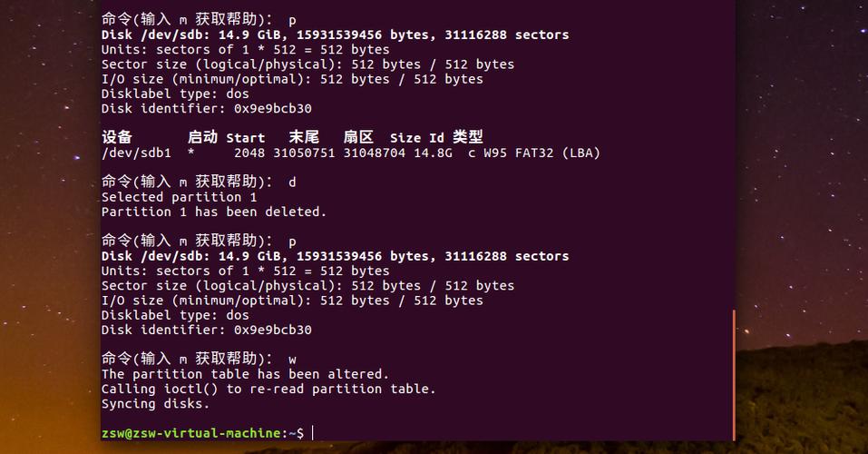This screenshot has height=454, width=868.
Task: Click the 'Syncing disks.' line
Action: click(x=156, y=404)
